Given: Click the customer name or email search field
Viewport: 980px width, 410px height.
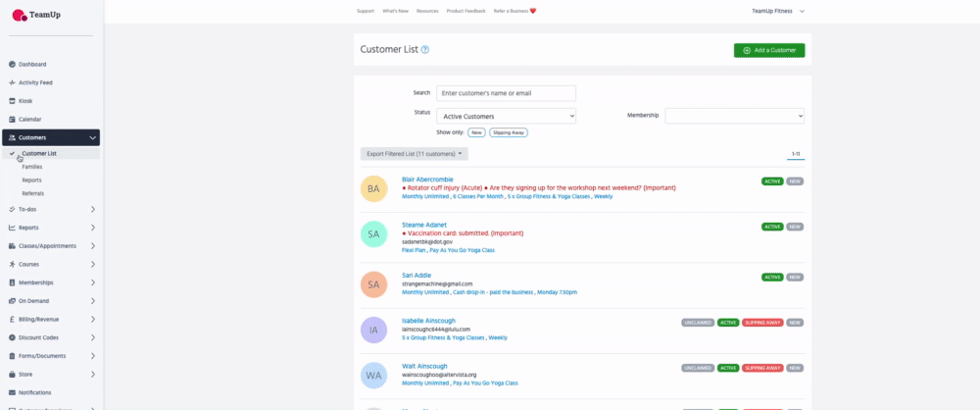Looking at the screenshot, I should point(506,93).
